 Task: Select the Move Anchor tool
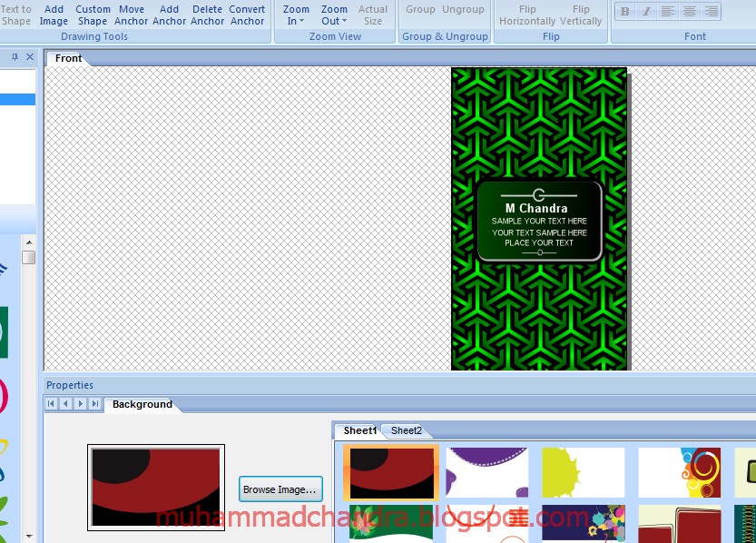click(x=132, y=15)
